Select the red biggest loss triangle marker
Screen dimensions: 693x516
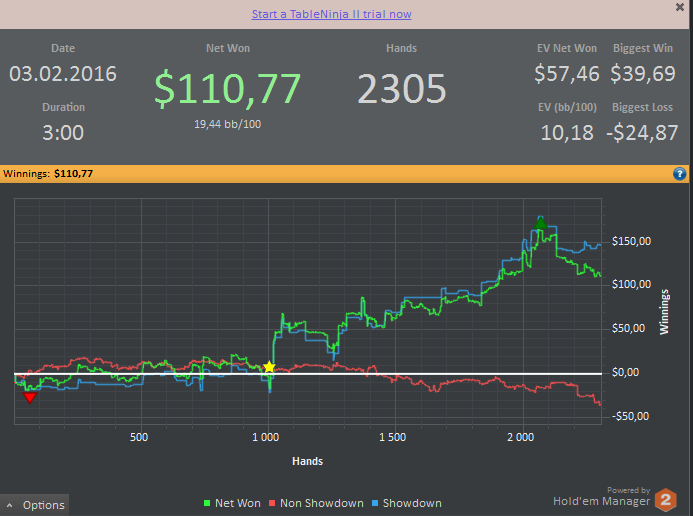(30, 398)
